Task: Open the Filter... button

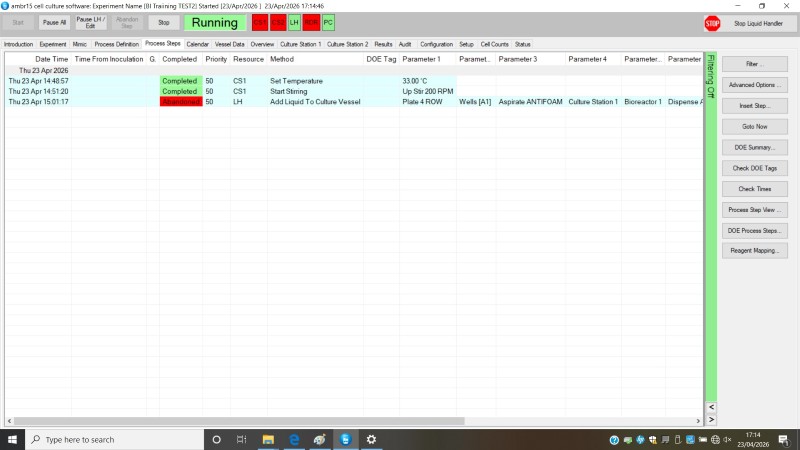Action: 755,64
